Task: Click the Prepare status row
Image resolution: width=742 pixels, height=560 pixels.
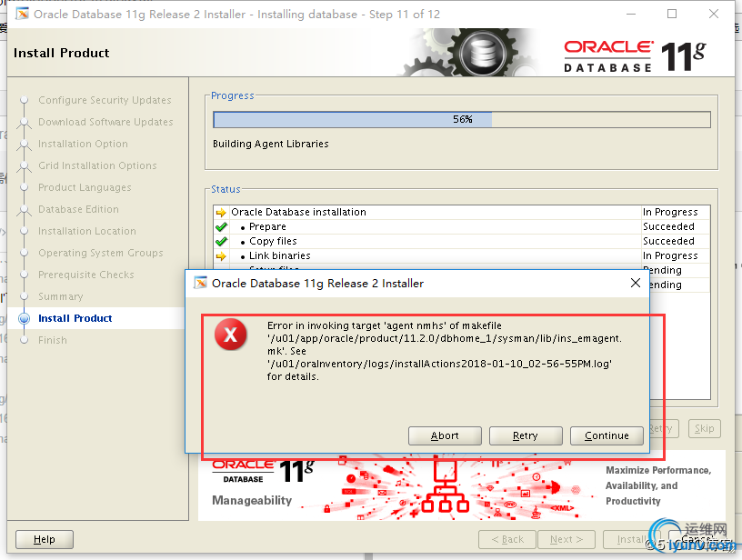Action: click(x=462, y=226)
